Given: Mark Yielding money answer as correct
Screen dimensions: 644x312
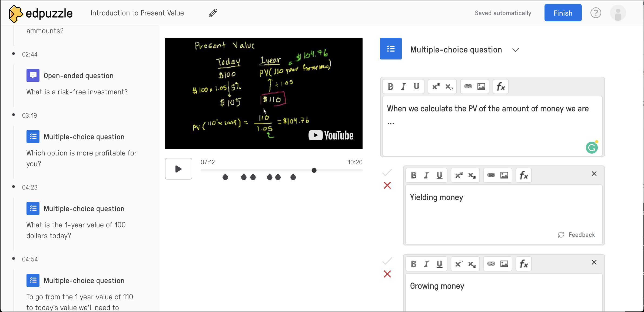Looking at the screenshot, I should [387, 172].
